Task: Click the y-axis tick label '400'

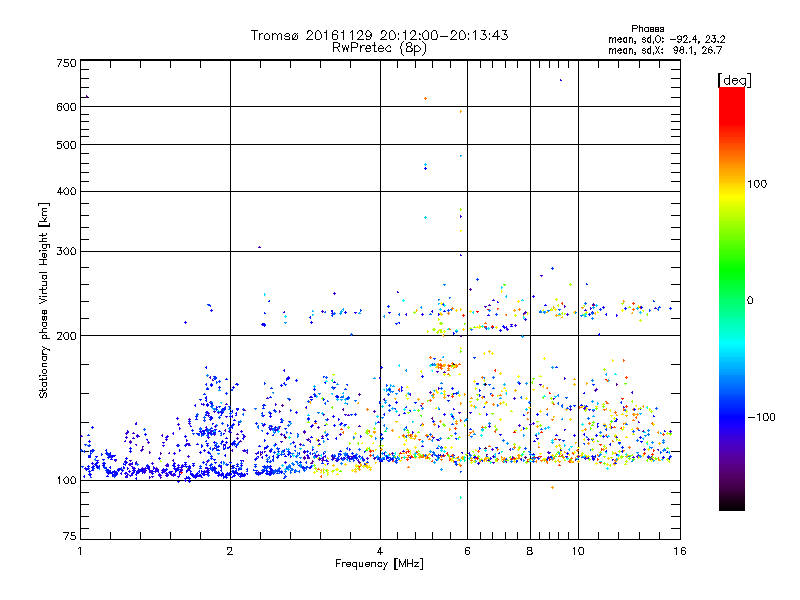Action: pos(66,192)
